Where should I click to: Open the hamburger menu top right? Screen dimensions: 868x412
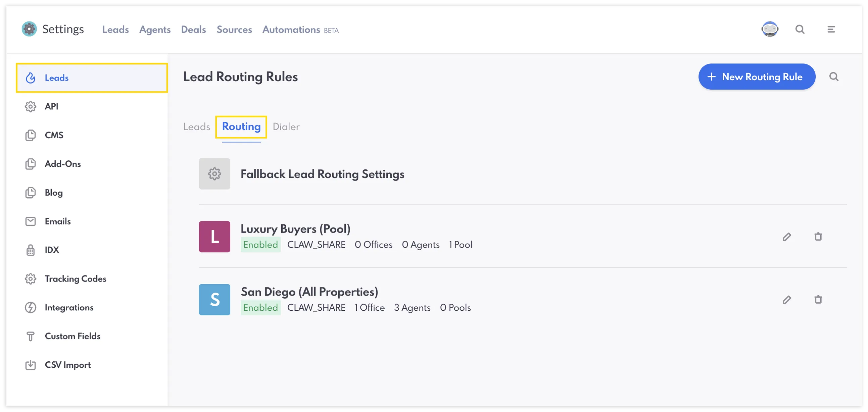pos(831,29)
